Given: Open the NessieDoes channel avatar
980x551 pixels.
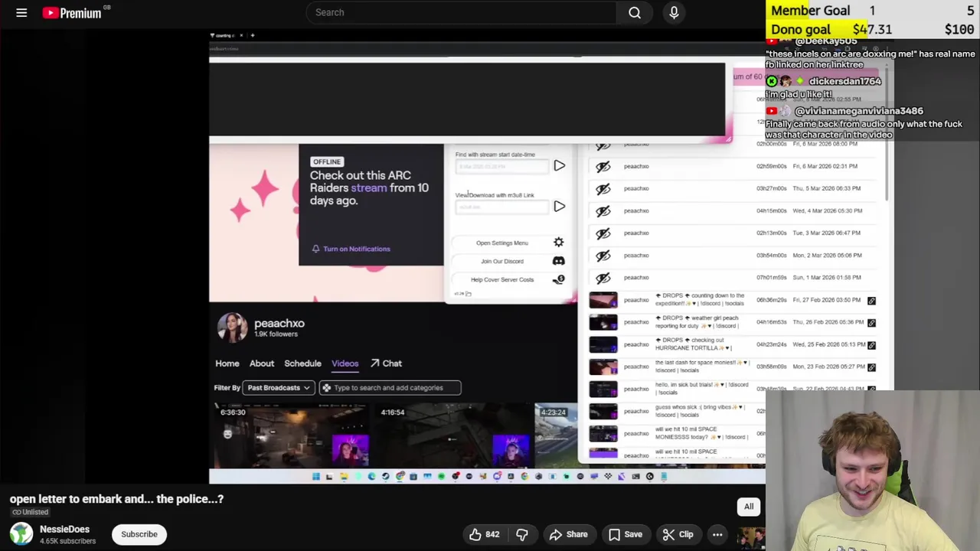Looking at the screenshot, I should click(x=21, y=534).
